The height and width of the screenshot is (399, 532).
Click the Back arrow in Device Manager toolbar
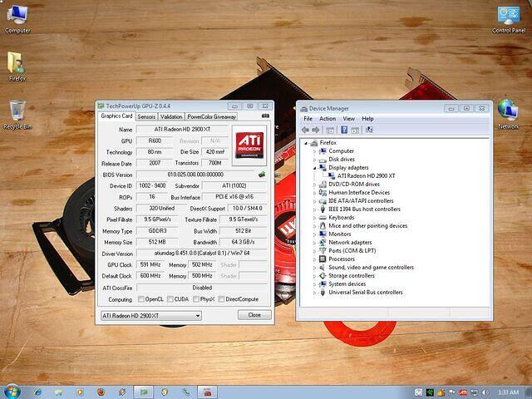pos(305,130)
